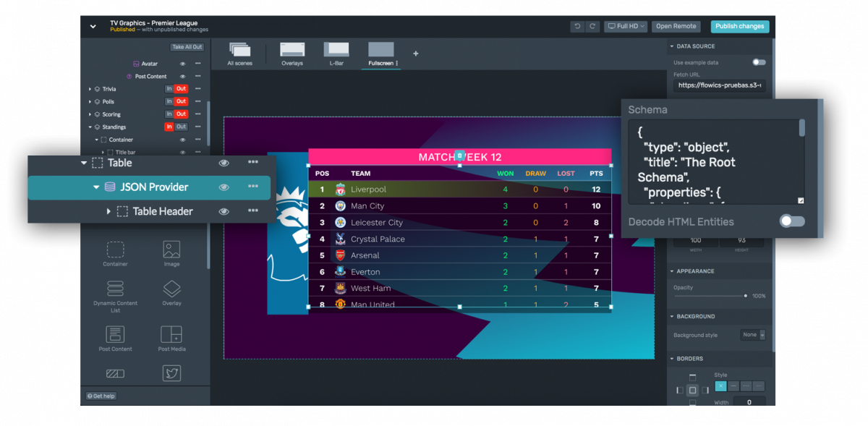Screen dimensions: 868x426
Task: Select the solid border style swatch
Action: 734,386
